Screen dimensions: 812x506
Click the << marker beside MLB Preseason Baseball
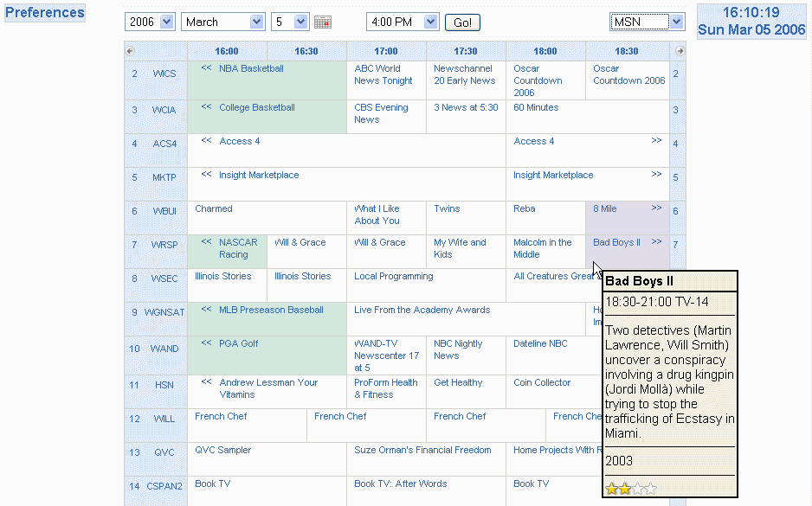click(x=206, y=309)
